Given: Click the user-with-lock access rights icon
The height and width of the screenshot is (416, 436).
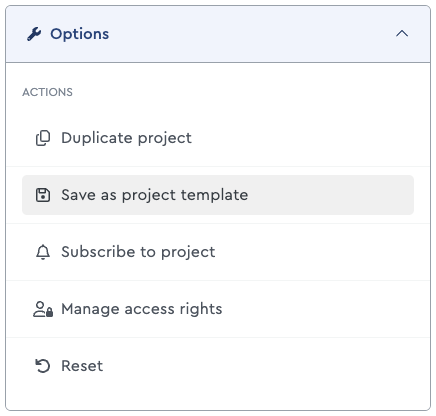Looking at the screenshot, I should point(43,309).
